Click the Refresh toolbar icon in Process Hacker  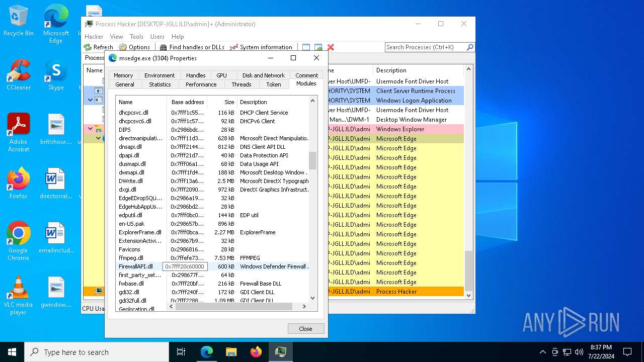tap(98, 47)
